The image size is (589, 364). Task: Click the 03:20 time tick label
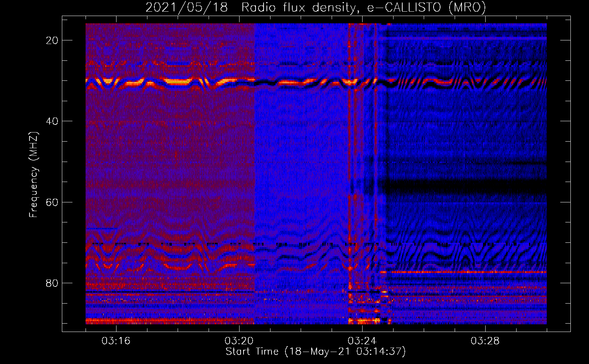pyautogui.click(x=239, y=341)
